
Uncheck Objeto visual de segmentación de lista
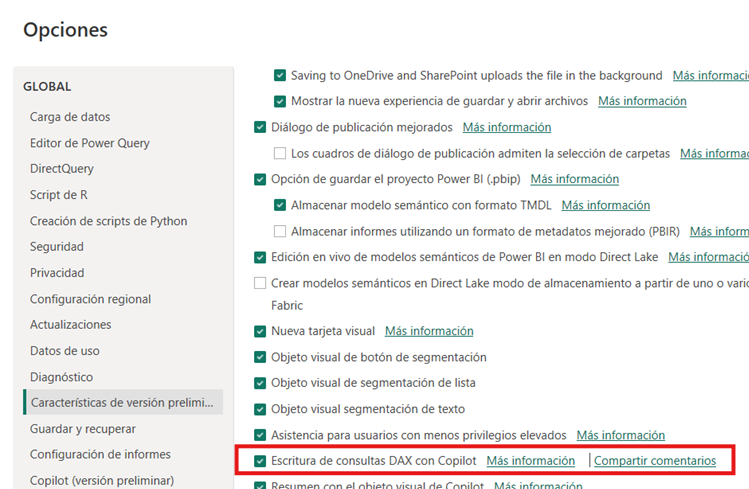260,383
